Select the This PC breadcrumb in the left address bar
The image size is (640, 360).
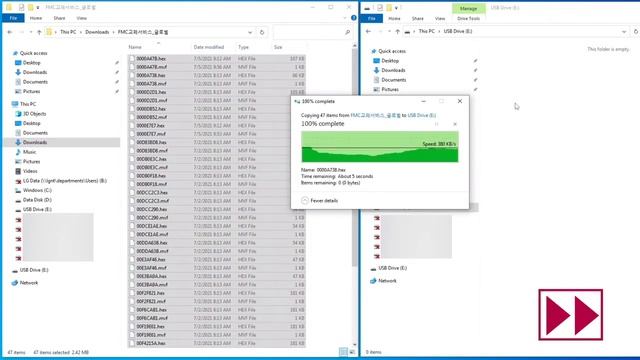[68, 32]
